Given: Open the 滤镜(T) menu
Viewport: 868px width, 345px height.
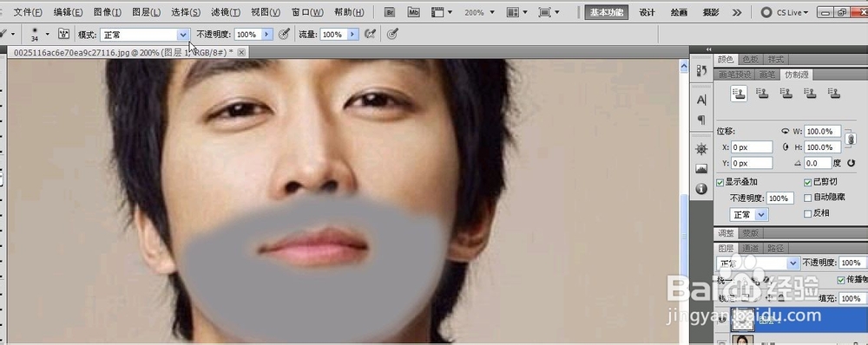Looking at the screenshot, I should coord(226,12).
